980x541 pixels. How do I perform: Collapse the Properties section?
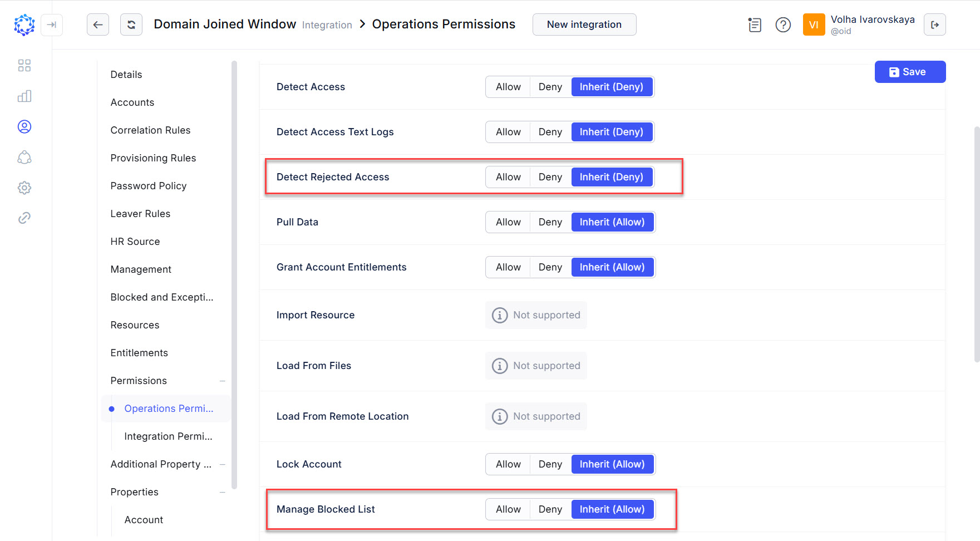pyautogui.click(x=223, y=491)
